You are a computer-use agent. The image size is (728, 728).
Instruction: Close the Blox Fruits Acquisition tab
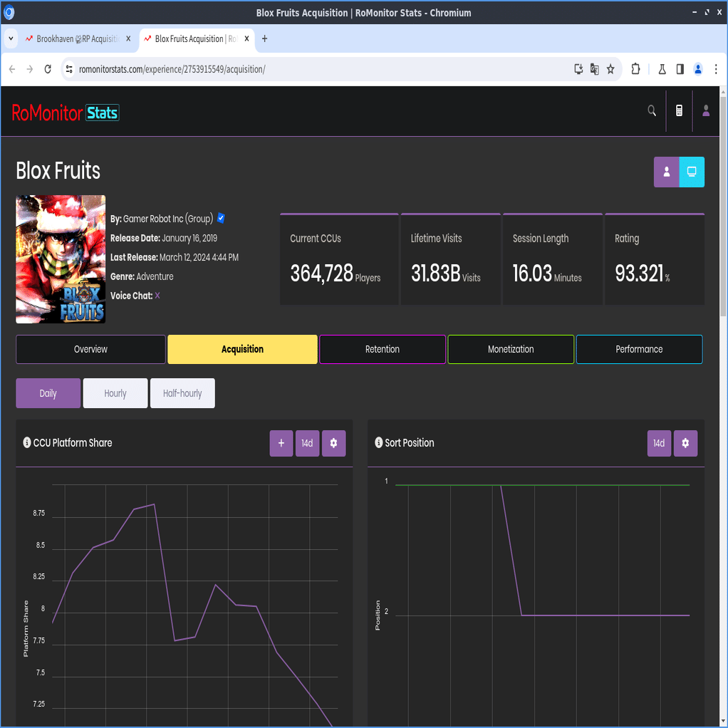pos(247,38)
